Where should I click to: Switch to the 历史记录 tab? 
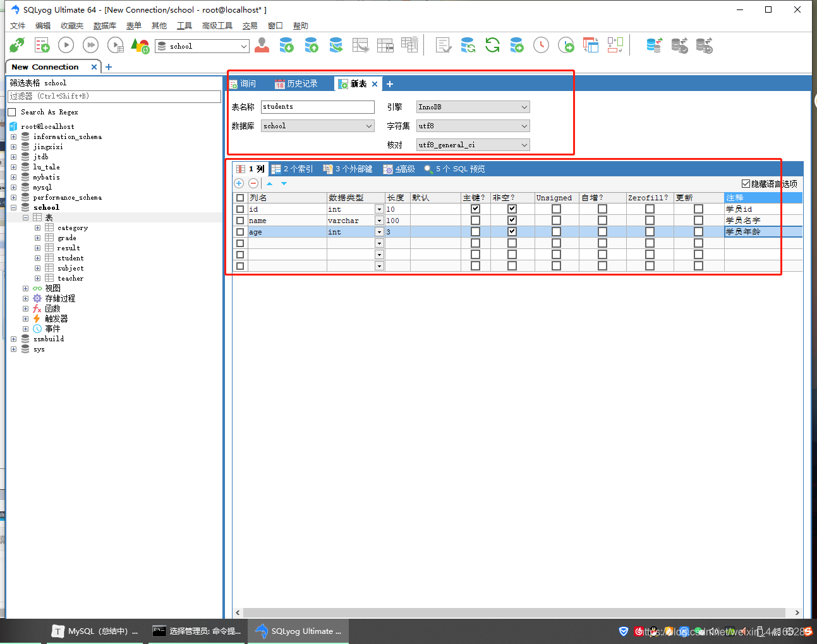296,83
